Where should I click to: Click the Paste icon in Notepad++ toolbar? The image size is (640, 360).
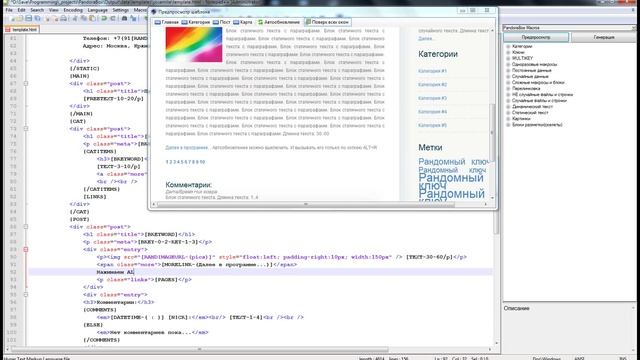(93, 18)
